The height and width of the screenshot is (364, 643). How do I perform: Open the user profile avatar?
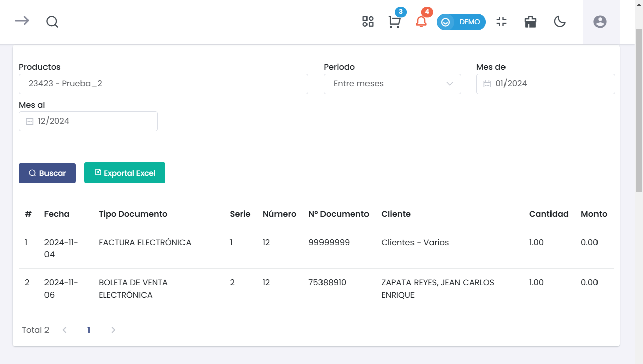click(600, 22)
